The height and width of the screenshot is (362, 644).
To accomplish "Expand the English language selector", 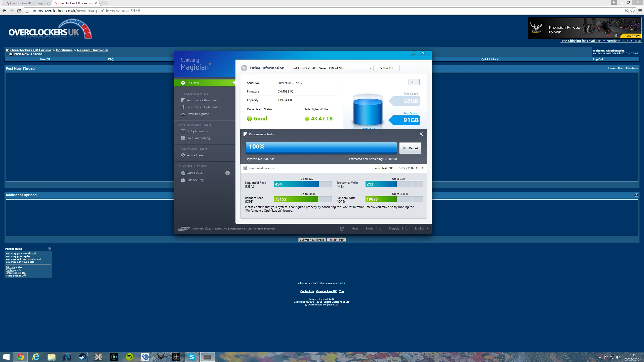I will [421, 229].
